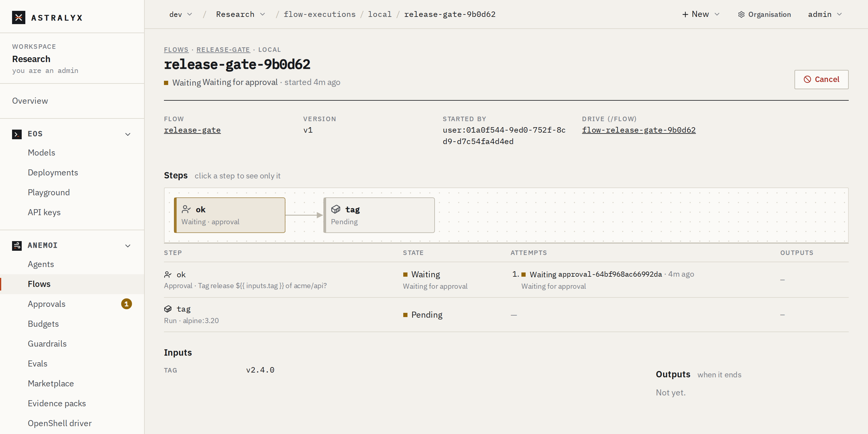Click the Anemoi wind icon

[17, 246]
